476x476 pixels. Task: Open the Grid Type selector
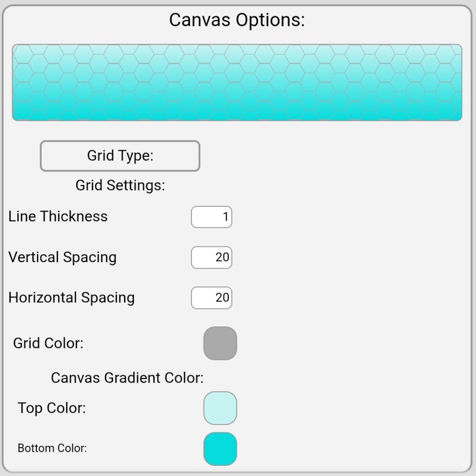[120, 156]
